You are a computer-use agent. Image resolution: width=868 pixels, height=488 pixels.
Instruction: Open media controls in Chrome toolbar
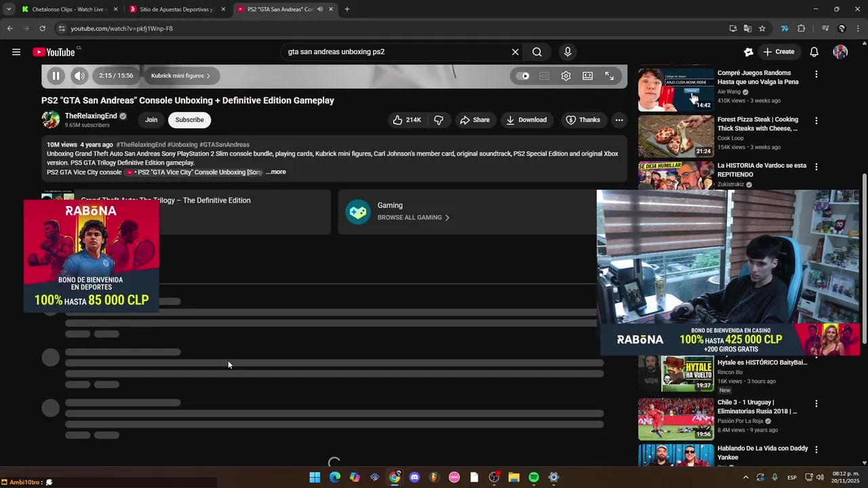pyautogui.click(x=825, y=28)
